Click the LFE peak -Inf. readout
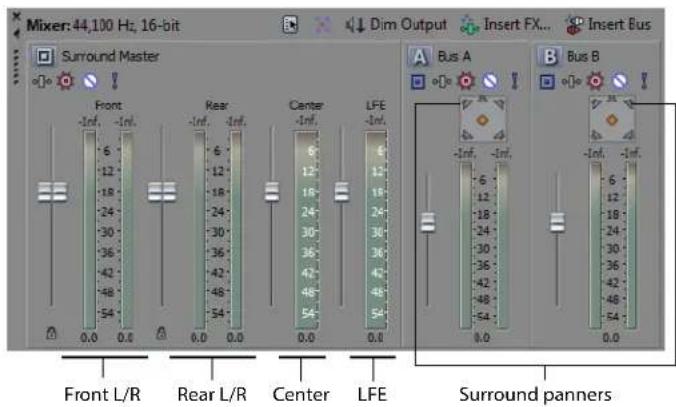Screen dimensions: 676x407 point(376,120)
